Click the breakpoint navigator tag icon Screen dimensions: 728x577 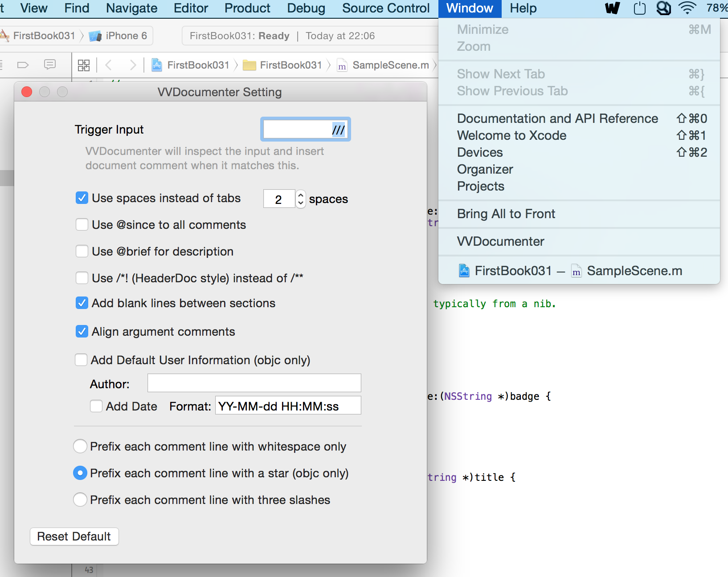pos(23,65)
